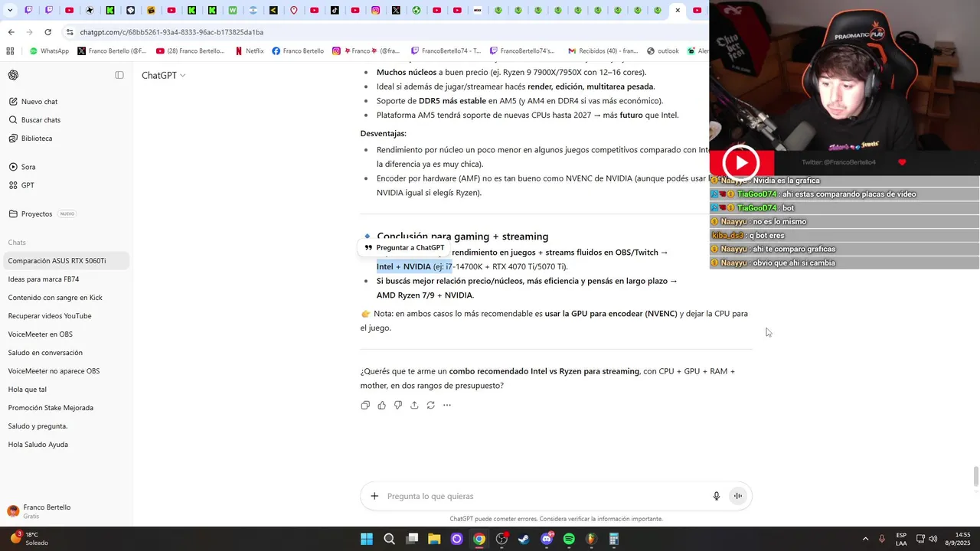The width and height of the screenshot is (980, 551).
Task: Share the response with the share icon
Action: coord(414,405)
